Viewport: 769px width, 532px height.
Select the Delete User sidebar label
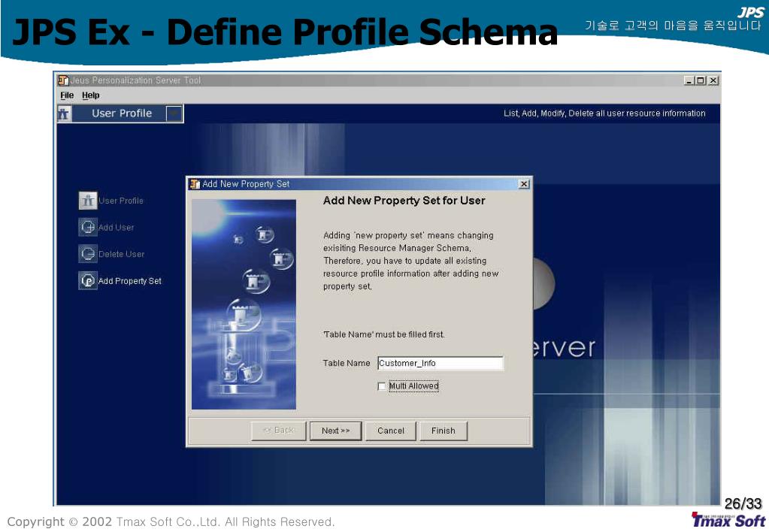coord(122,254)
